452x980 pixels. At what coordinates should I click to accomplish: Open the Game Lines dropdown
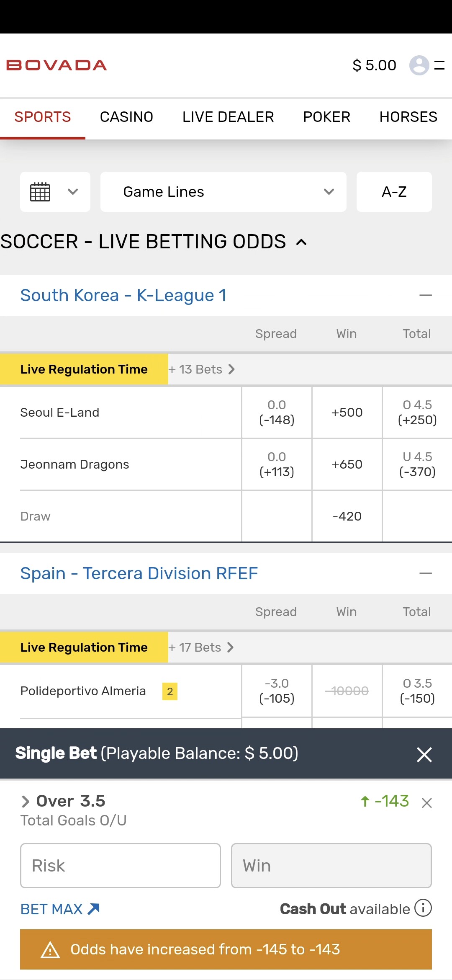point(223,192)
